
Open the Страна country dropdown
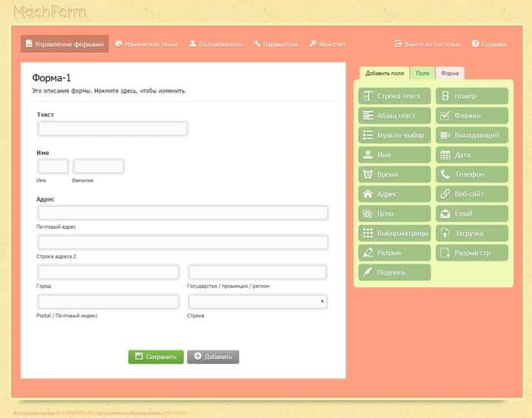pos(258,302)
